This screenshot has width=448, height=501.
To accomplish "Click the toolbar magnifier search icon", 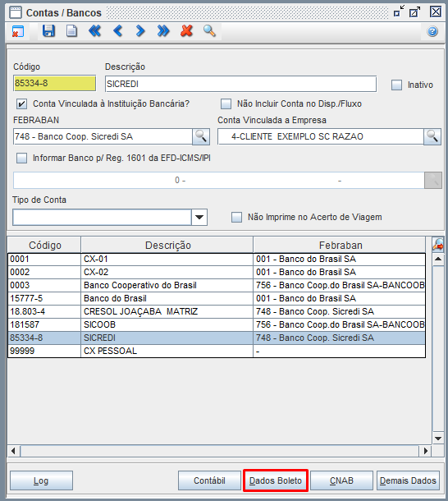I will pyautogui.click(x=209, y=31).
